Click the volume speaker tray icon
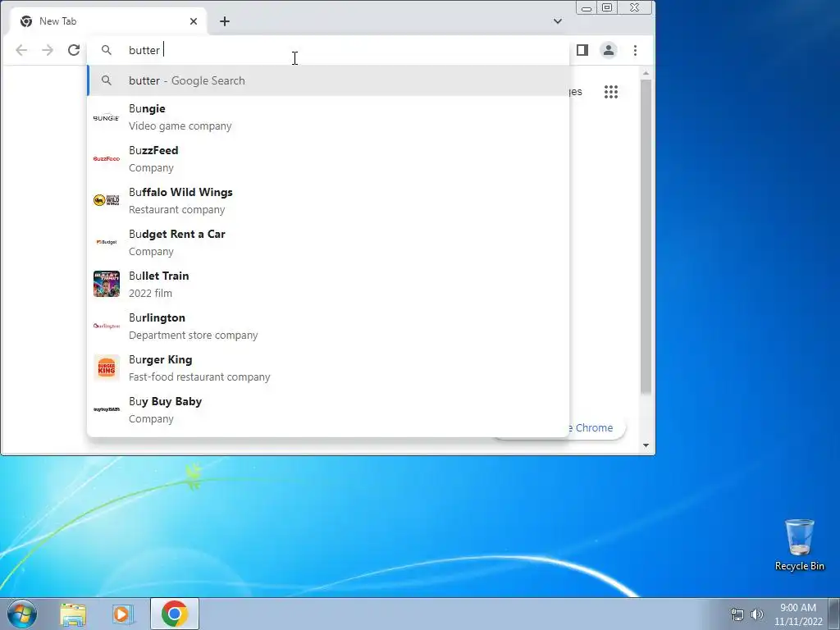This screenshot has width=840, height=630. point(757,614)
